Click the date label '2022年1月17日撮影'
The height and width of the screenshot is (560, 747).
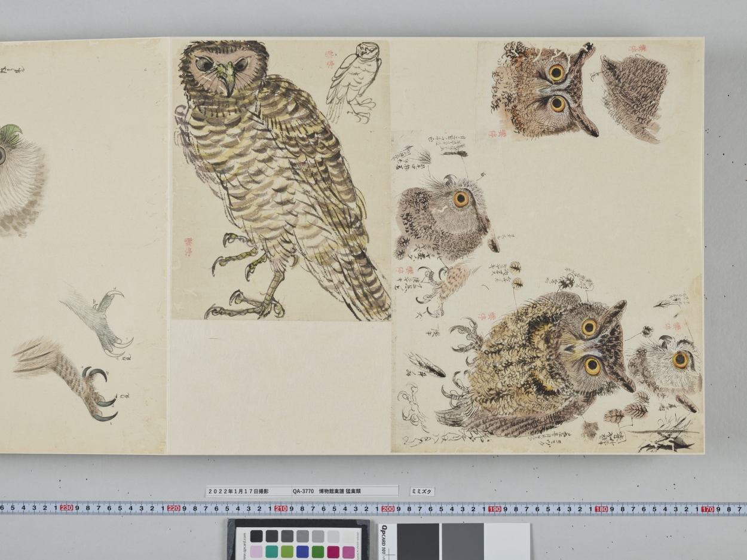[x=238, y=491]
